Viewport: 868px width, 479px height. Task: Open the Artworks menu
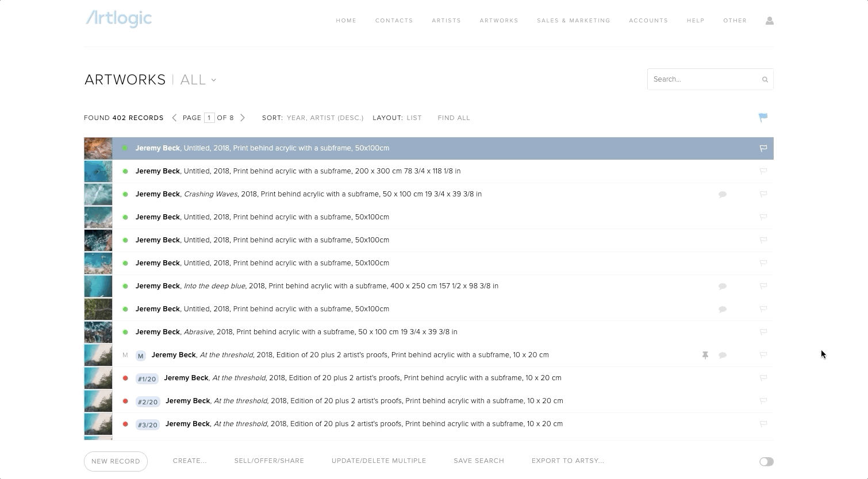pos(499,21)
